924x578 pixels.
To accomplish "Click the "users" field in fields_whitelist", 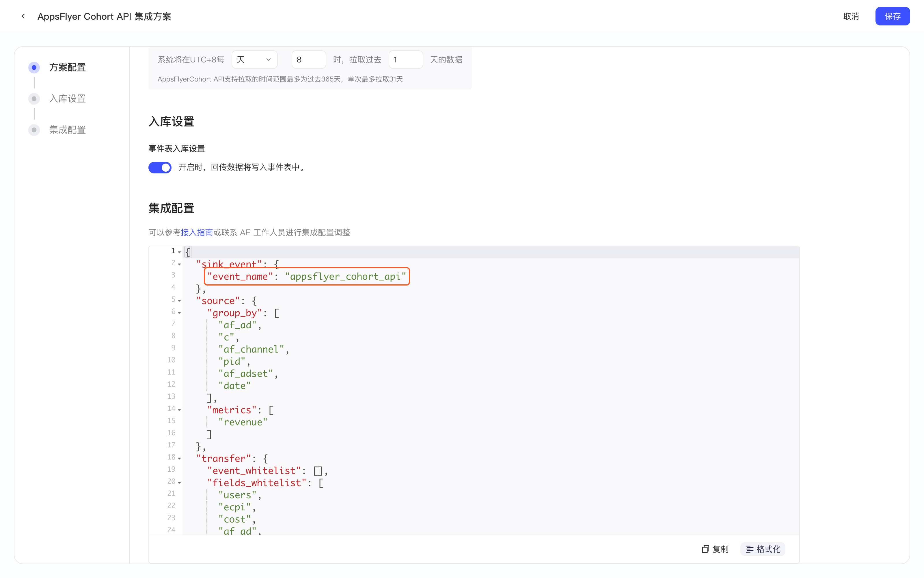I will click(x=237, y=495).
